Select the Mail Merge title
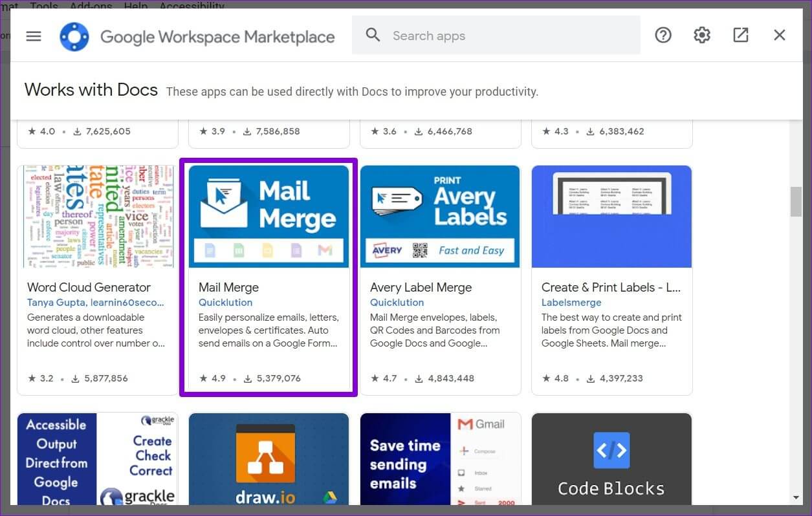812x516 pixels. click(x=228, y=287)
